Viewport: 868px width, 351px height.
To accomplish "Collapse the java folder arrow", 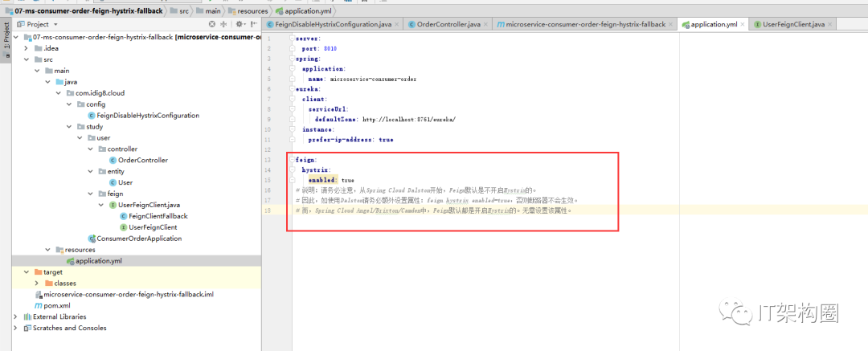I will [x=47, y=82].
